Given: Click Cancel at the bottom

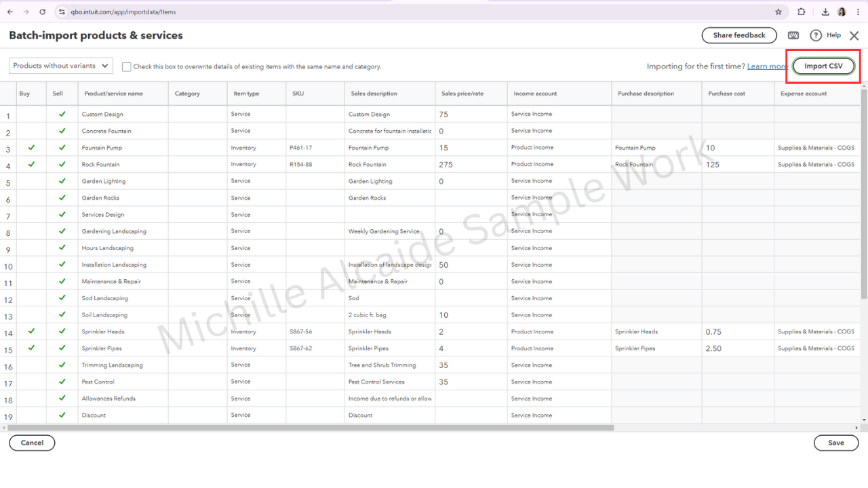Looking at the screenshot, I should 32,443.
